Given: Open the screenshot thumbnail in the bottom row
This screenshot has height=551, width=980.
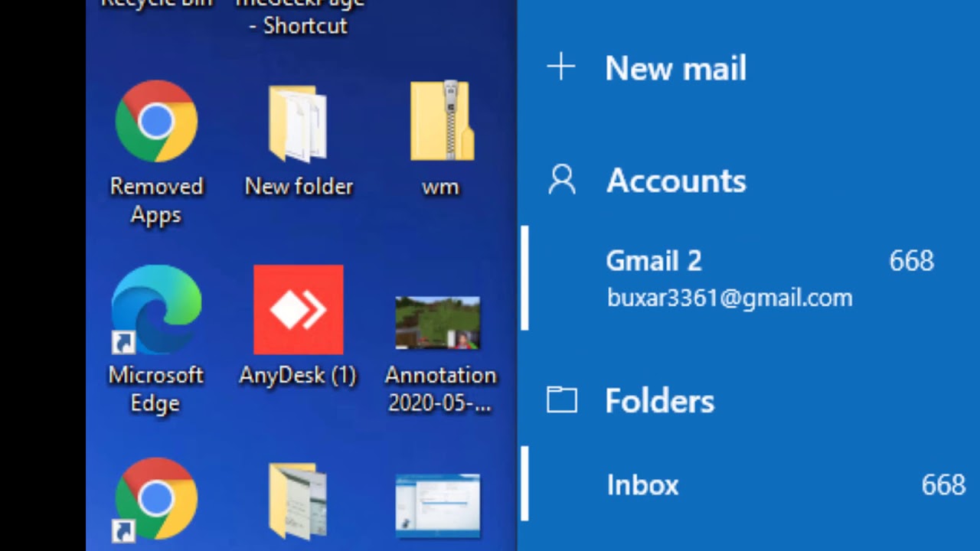Looking at the screenshot, I should [438, 505].
